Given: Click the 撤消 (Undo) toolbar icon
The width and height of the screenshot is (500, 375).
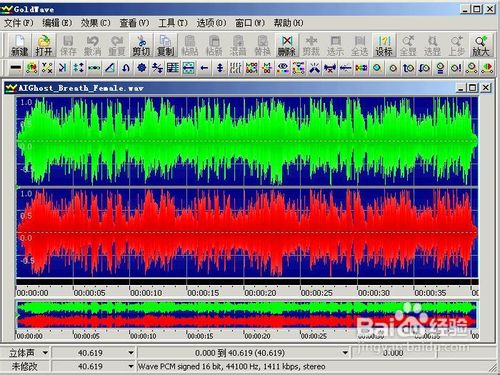Looking at the screenshot, I should point(92,45).
